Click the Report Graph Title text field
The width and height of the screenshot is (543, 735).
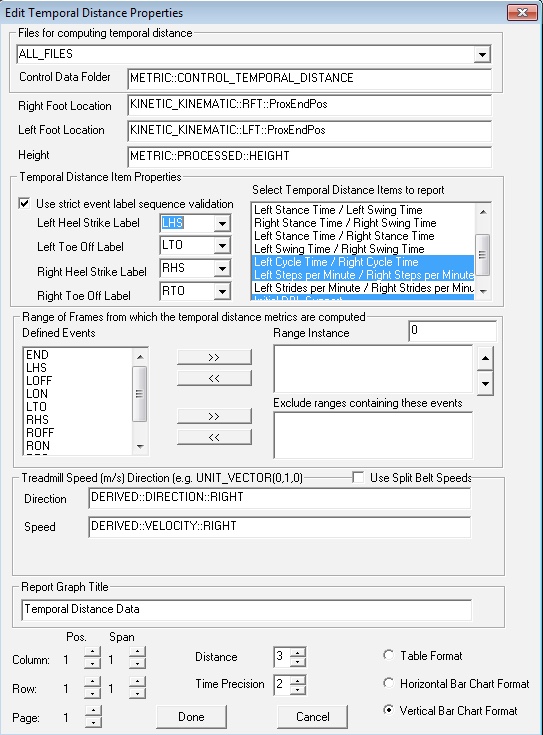[x=247, y=609]
